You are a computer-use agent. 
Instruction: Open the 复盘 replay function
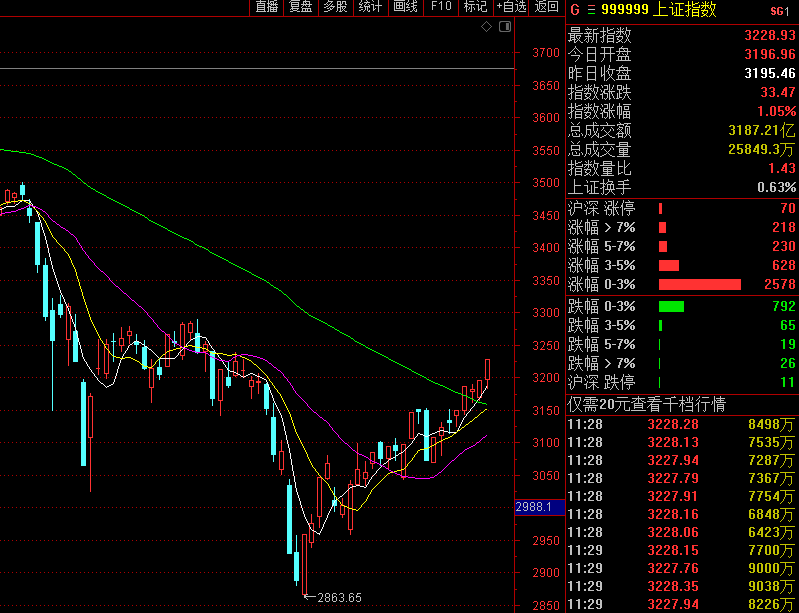pyautogui.click(x=301, y=7)
